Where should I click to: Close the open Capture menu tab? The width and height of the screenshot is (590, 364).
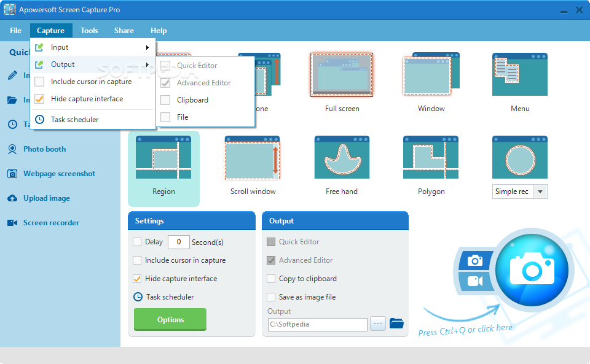click(50, 31)
